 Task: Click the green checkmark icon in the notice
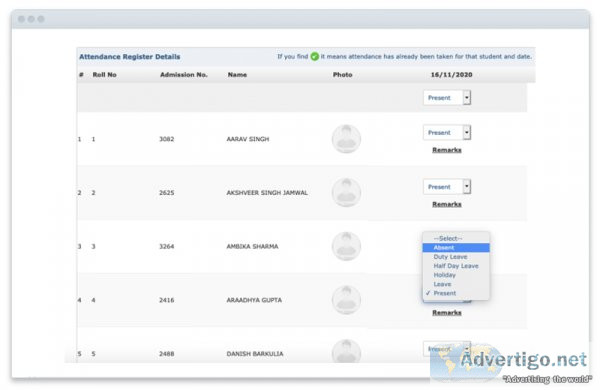click(315, 57)
